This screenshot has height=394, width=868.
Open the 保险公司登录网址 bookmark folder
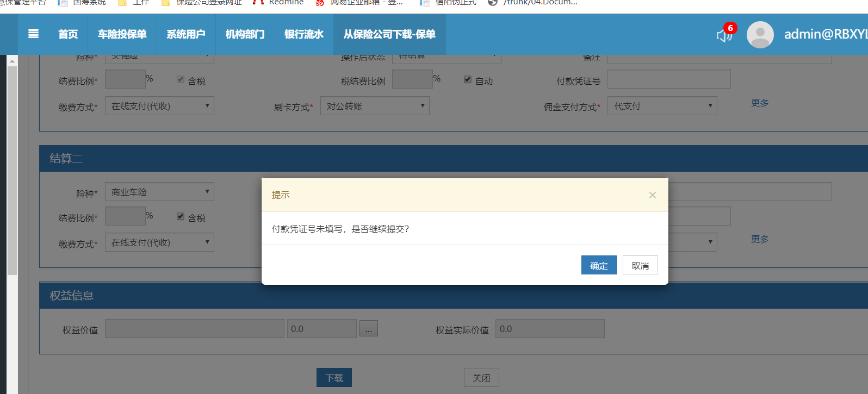202,2
